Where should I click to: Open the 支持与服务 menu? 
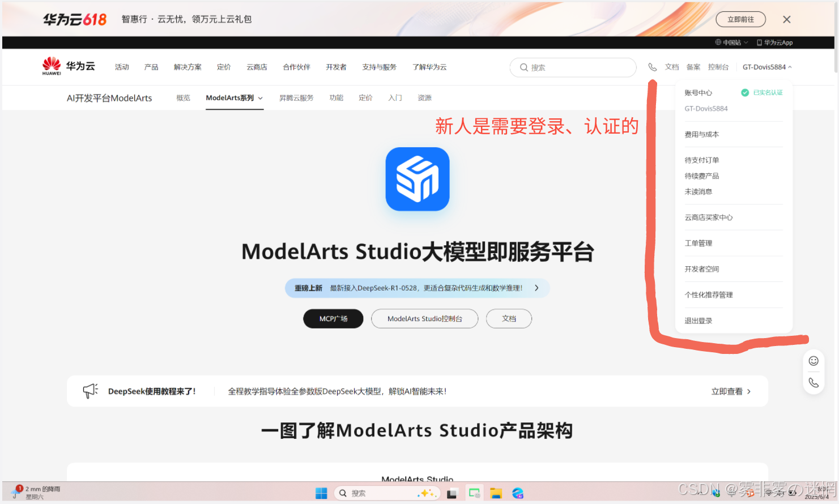click(380, 67)
